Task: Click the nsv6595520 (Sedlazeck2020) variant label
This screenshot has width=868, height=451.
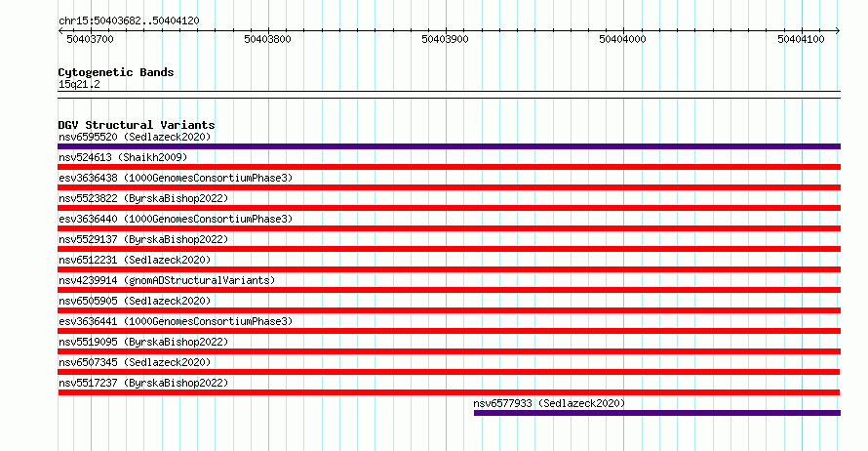Action: [x=135, y=137]
